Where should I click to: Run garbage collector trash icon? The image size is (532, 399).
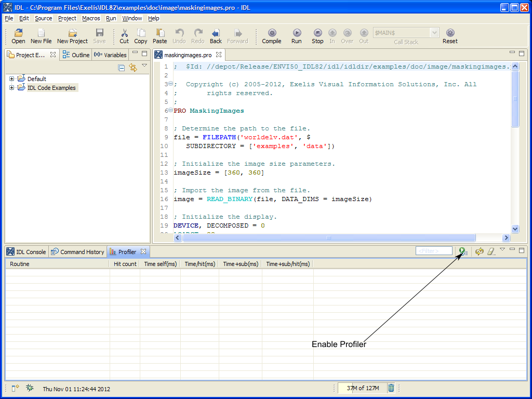point(391,388)
